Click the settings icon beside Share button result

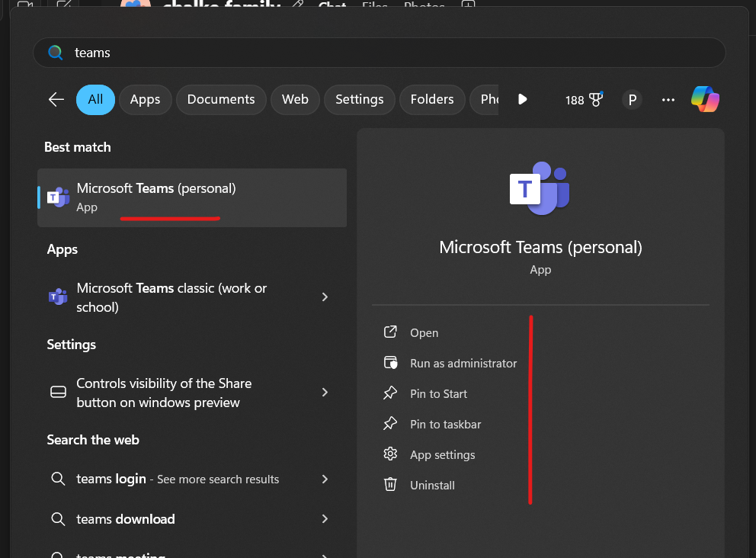coord(59,392)
